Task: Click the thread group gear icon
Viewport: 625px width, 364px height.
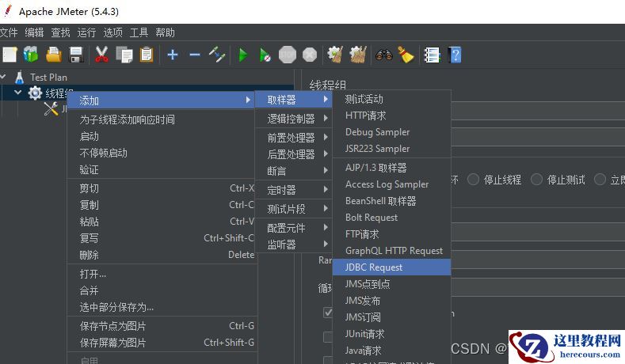Action: (35, 93)
